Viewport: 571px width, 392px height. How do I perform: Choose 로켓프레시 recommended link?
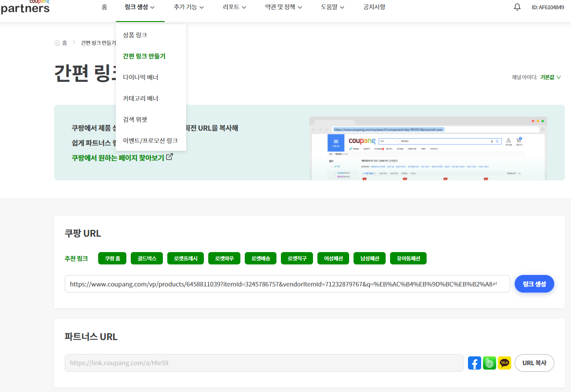coord(185,258)
